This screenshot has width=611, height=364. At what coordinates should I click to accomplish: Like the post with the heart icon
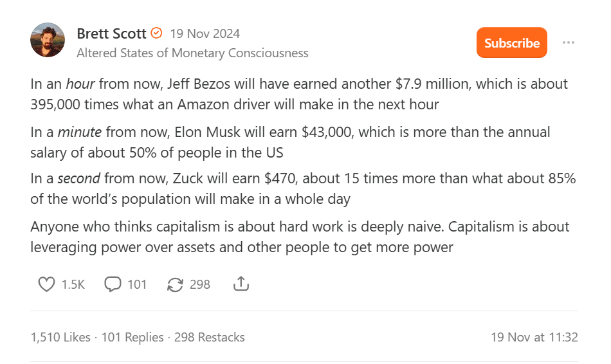pos(46,284)
